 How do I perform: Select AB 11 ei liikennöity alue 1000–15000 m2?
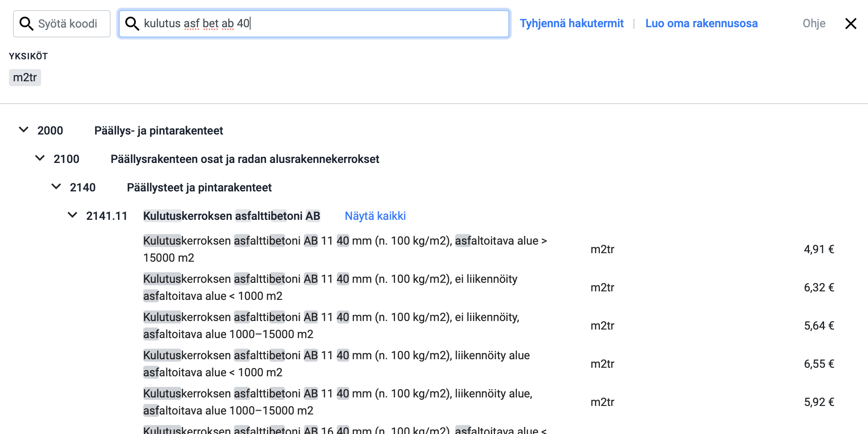tap(331, 325)
